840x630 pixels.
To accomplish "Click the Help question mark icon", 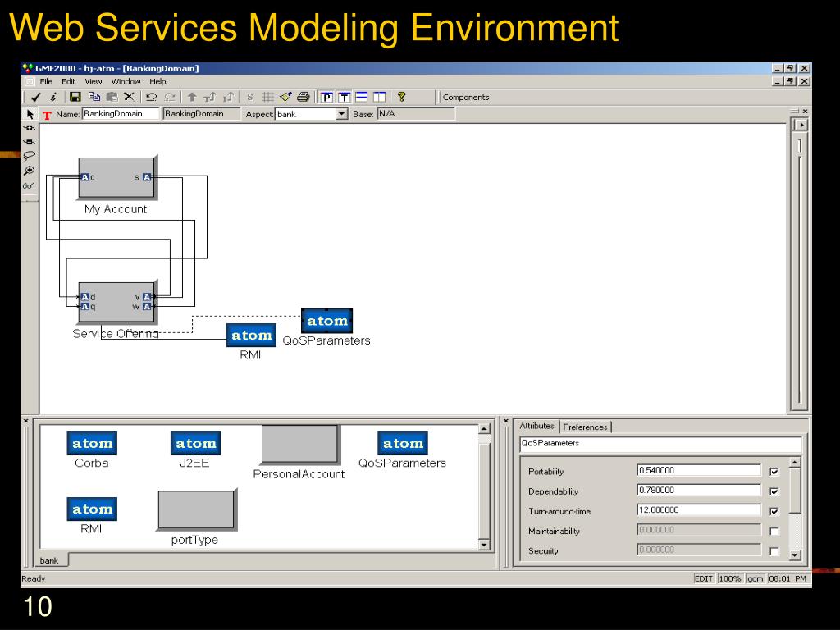I will (x=401, y=97).
